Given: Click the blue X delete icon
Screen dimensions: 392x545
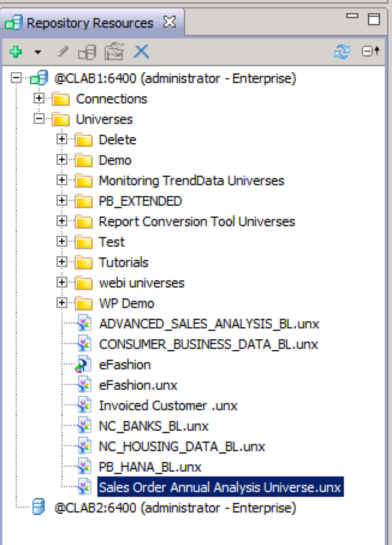Looking at the screenshot, I should coord(141,52).
